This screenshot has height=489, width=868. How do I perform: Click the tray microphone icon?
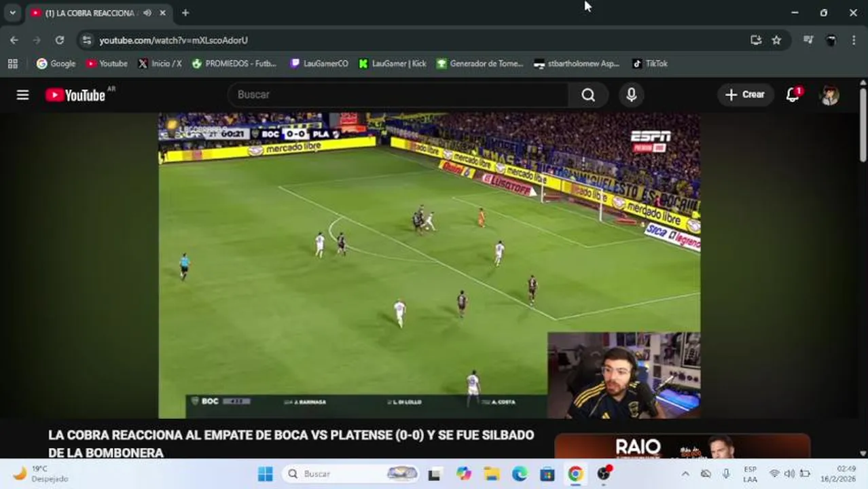tap(726, 474)
